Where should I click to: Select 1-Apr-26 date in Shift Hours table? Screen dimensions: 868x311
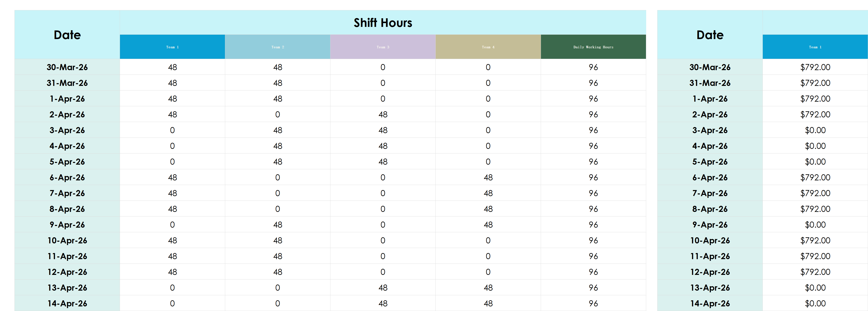click(x=67, y=99)
